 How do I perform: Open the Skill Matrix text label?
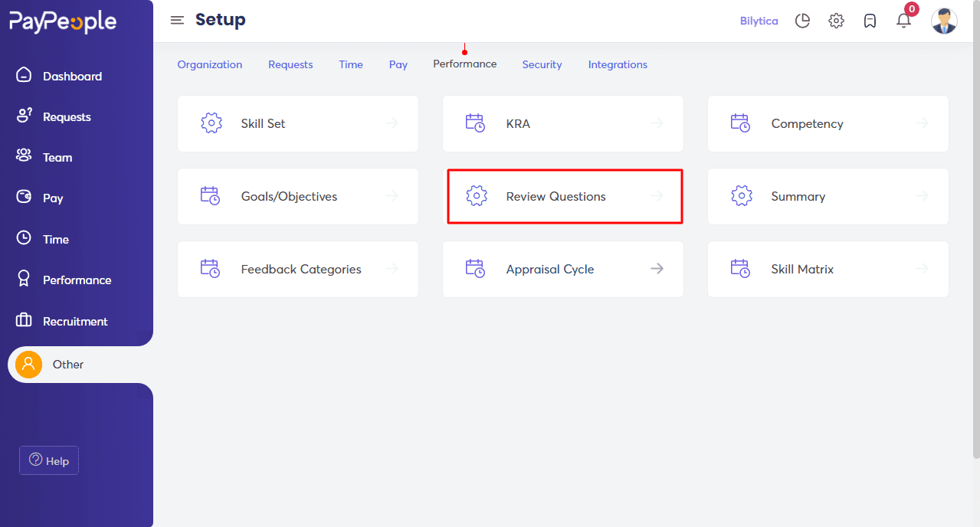pyautogui.click(x=802, y=269)
